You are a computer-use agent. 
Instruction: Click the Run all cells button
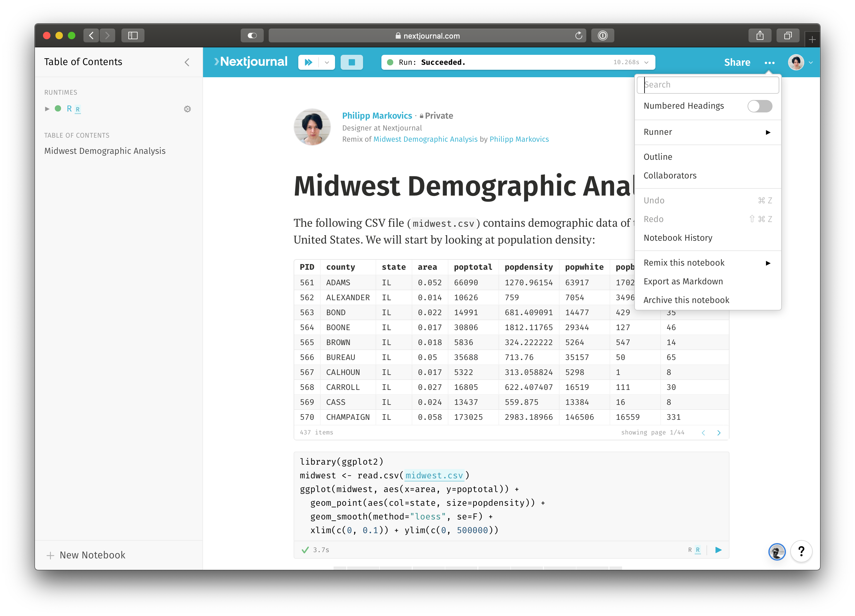[x=308, y=62]
